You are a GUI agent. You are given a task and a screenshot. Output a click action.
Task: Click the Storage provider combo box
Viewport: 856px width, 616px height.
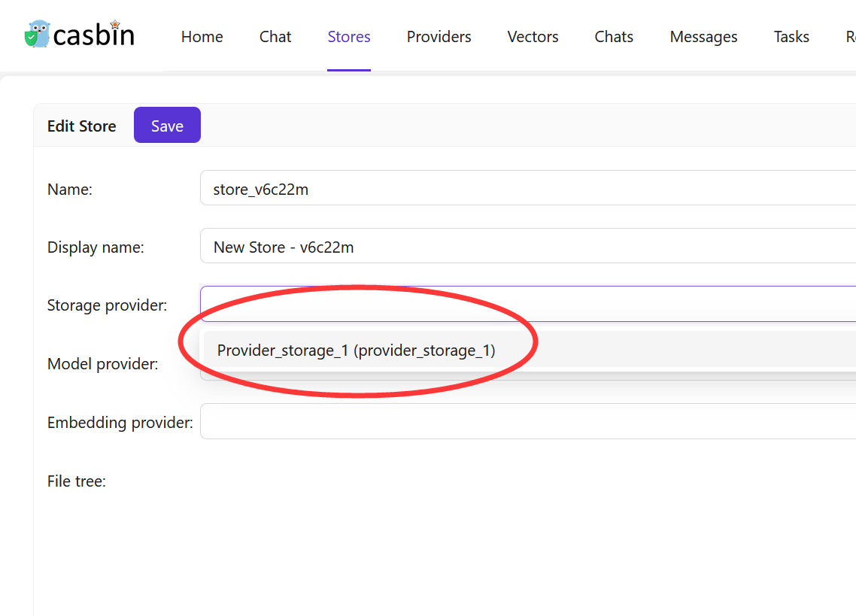tap(527, 304)
